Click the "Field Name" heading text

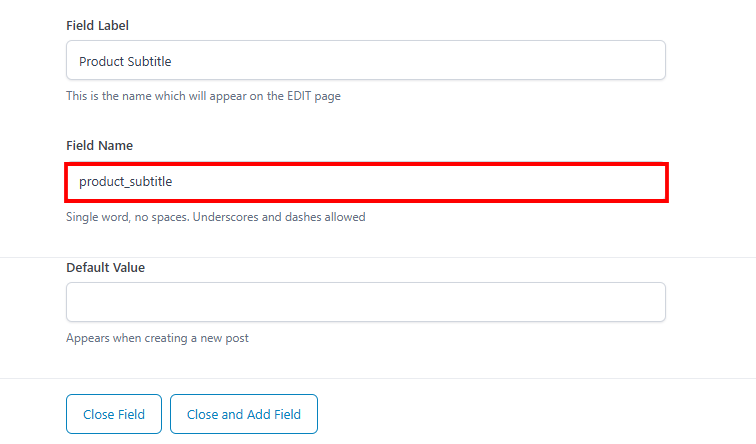(x=99, y=146)
